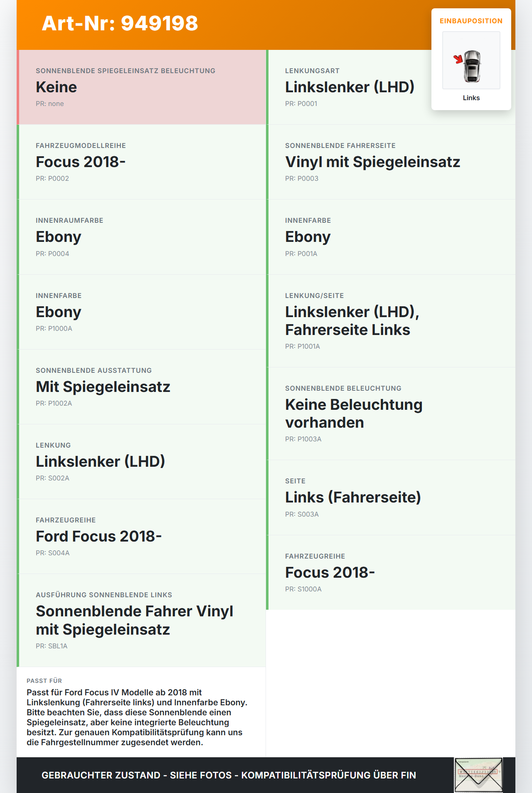The height and width of the screenshot is (793, 532).
Task: Select Sonnenblende Fahrer Vinyl mit Spiegeleinsatz
Action: [x=141, y=621]
